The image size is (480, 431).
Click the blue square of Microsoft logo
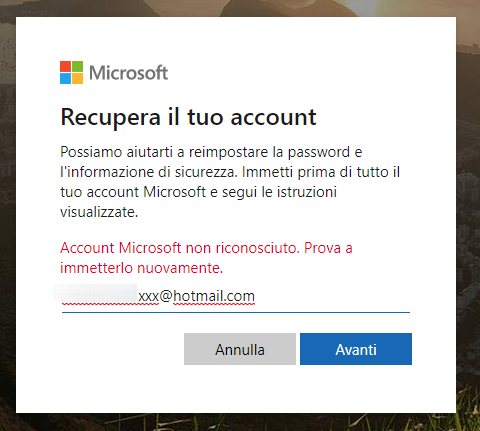(65, 78)
